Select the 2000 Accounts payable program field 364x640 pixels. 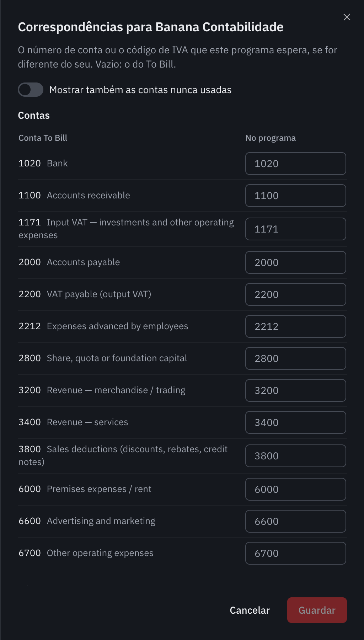296,262
